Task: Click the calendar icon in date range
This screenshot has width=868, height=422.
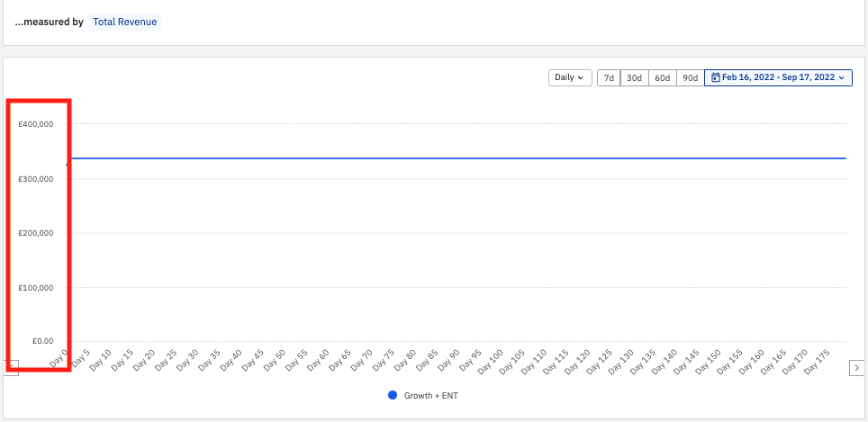Action: pyautogui.click(x=716, y=78)
